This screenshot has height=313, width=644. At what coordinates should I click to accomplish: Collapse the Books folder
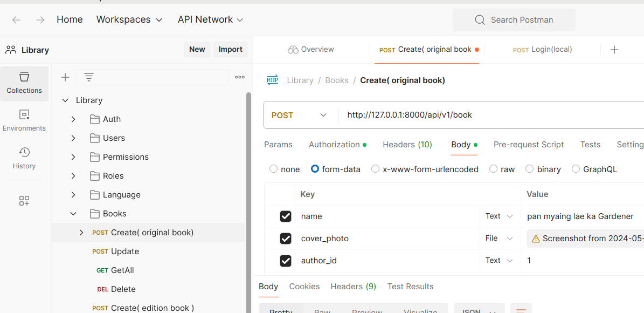coord(73,214)
